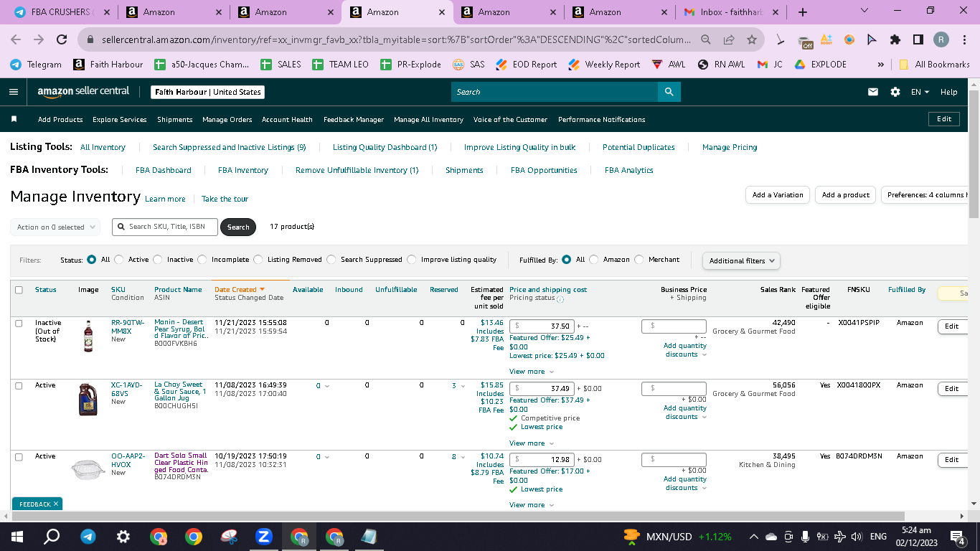
Task: Open the EXPLODE bookmark
Action: (x=820, y=65)
